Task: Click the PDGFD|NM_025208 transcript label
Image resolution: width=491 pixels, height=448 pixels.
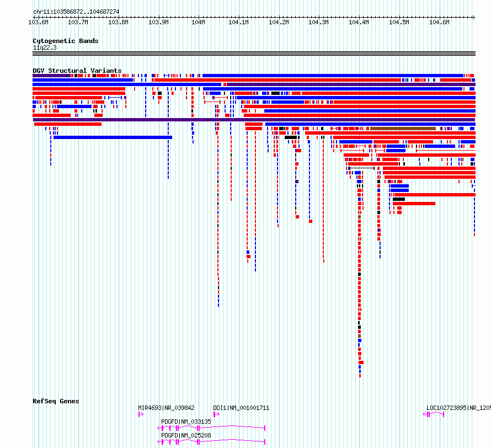Action: (186, 435)
